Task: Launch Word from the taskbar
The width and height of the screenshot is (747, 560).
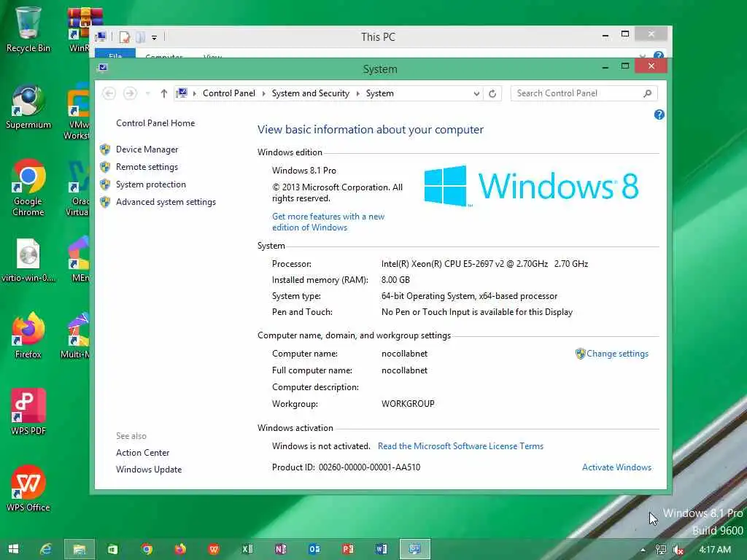Action: 381,549
